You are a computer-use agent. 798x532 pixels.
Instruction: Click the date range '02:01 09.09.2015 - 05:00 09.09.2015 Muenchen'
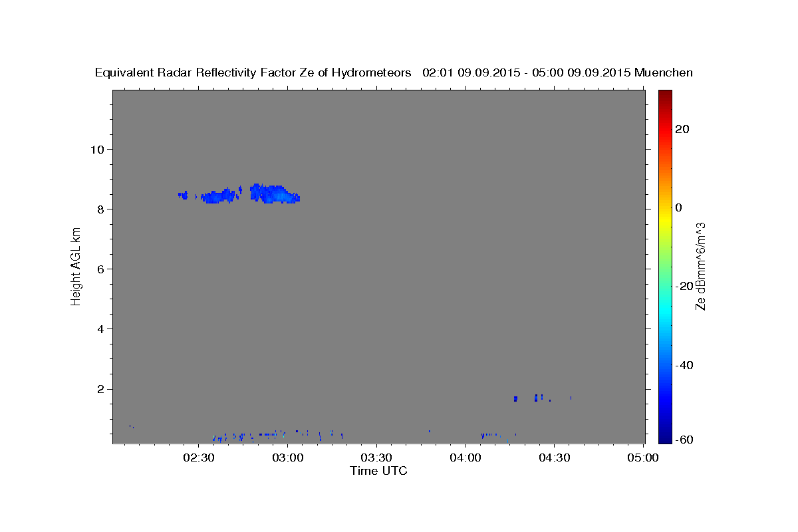coord(558,73)
